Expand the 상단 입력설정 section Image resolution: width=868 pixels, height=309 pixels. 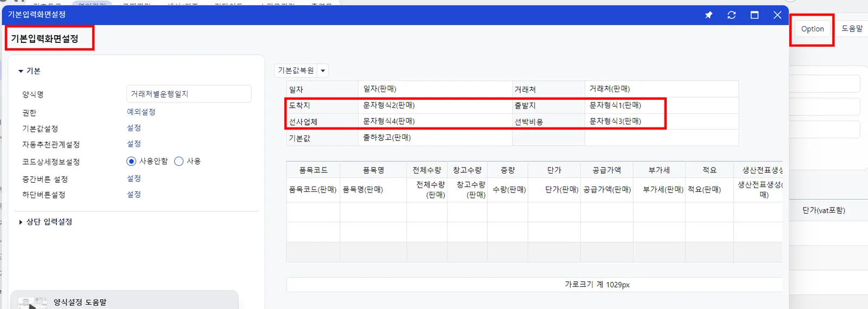[21, 222]
